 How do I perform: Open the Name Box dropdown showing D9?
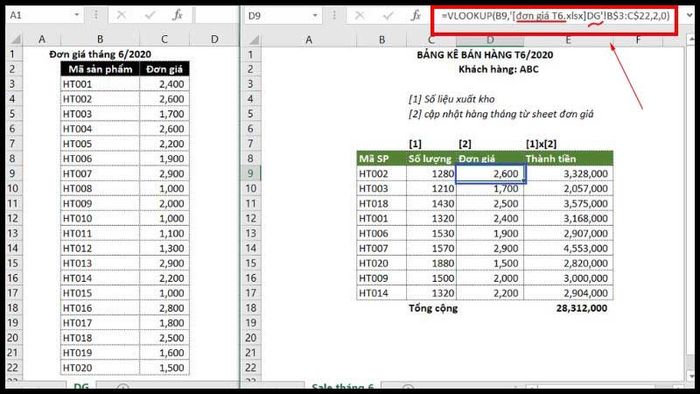[315, 16]
